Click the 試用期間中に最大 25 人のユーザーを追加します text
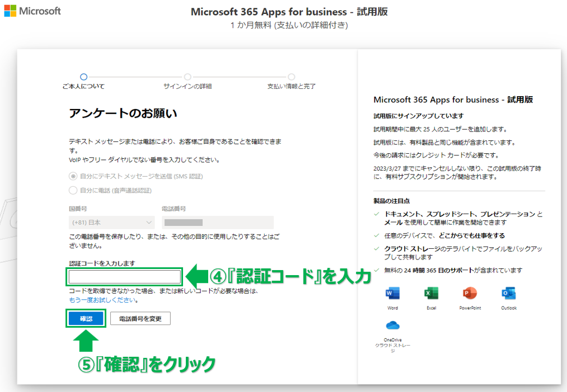This screenshot has height=392, width=567. (x=441, y=129)
